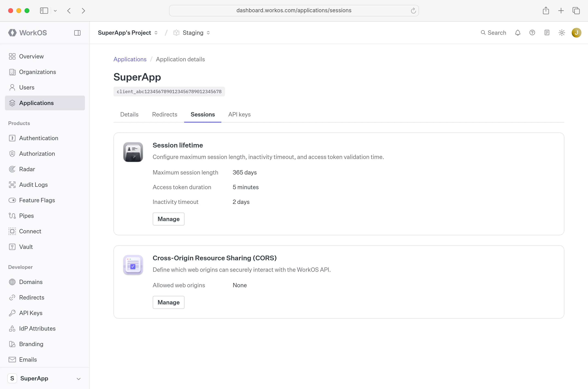This screenshot has height=389, width=588.
Task: Go to Applications breadcrumb link
Action: [x=130, y=59]
